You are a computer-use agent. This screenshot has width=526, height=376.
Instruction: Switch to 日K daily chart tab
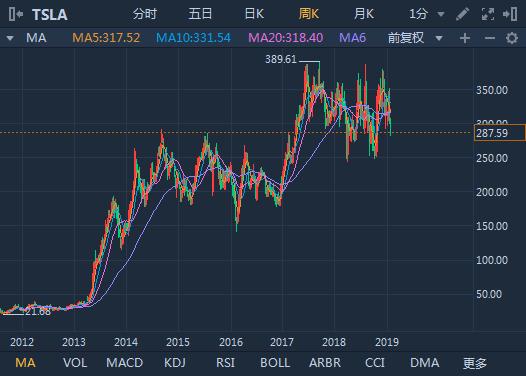[x=254, y=14]
